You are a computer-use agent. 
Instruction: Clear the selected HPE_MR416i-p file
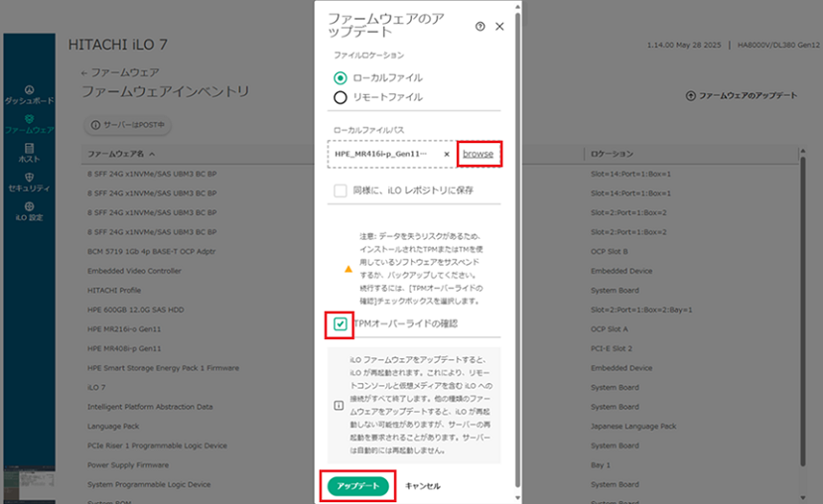click(447, 154)
